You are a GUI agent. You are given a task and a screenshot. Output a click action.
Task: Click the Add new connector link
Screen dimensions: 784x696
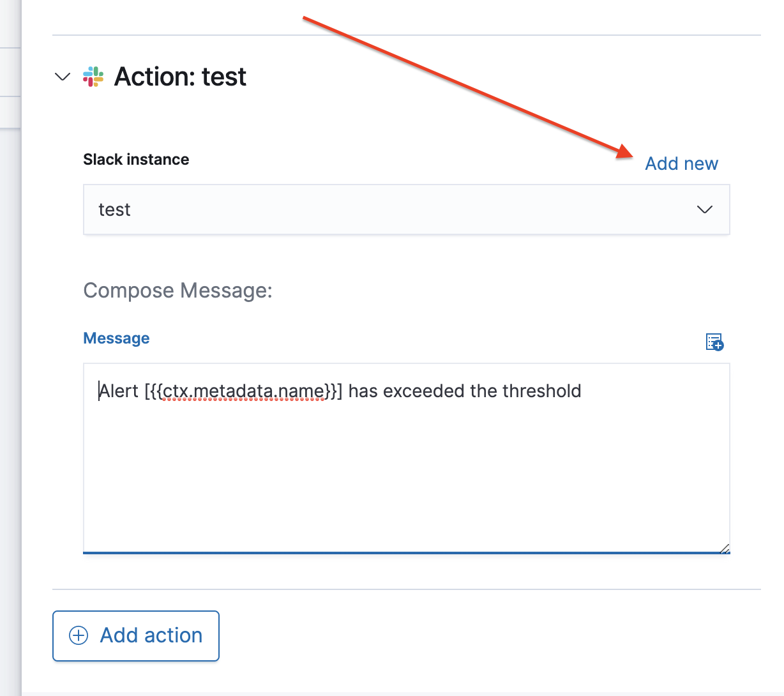coord(681,163)
